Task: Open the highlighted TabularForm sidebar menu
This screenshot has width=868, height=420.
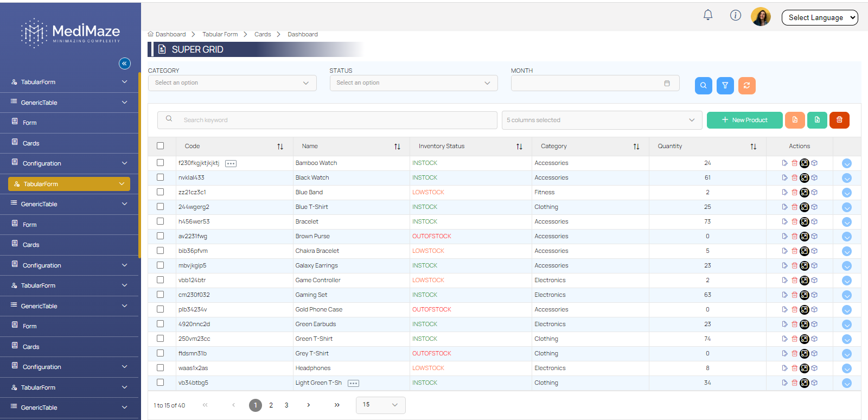Action: 69,184
